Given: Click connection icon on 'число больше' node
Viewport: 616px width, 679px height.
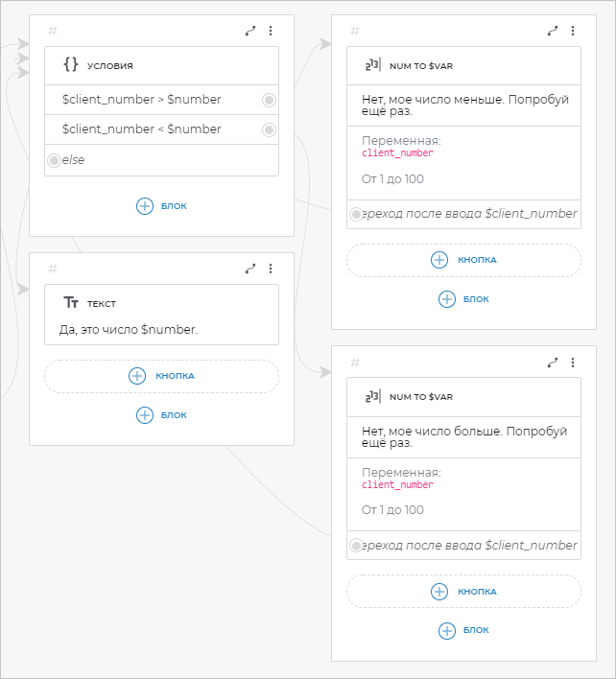Looking at the screenshot, I should (553, 363).
